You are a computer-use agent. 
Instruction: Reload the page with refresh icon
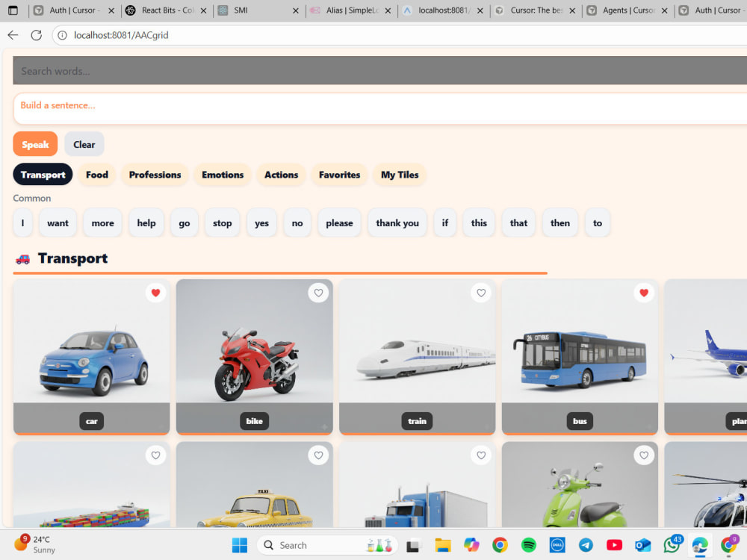click(36, 35)
